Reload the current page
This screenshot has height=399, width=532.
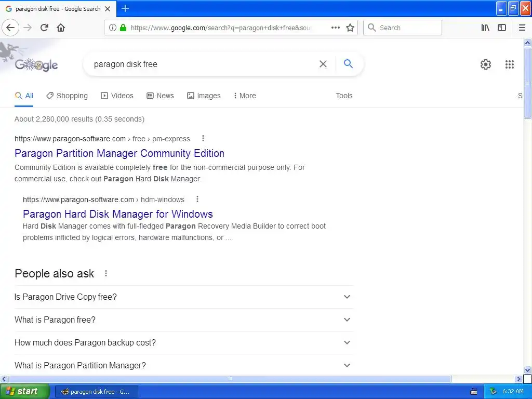45,28
